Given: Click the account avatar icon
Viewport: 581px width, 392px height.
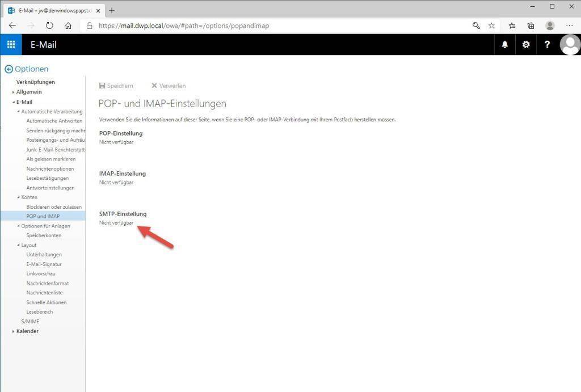Looking at the screenshot, I should point(569,44).
